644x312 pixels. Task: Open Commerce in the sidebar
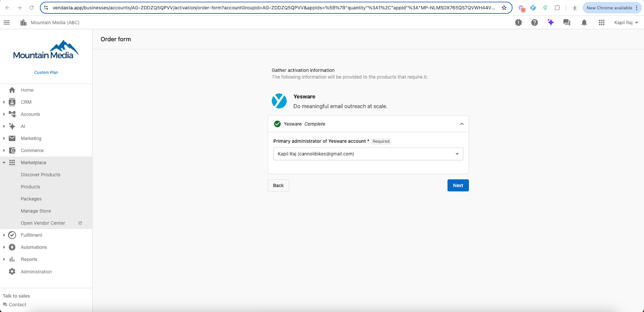pos(32,150)
